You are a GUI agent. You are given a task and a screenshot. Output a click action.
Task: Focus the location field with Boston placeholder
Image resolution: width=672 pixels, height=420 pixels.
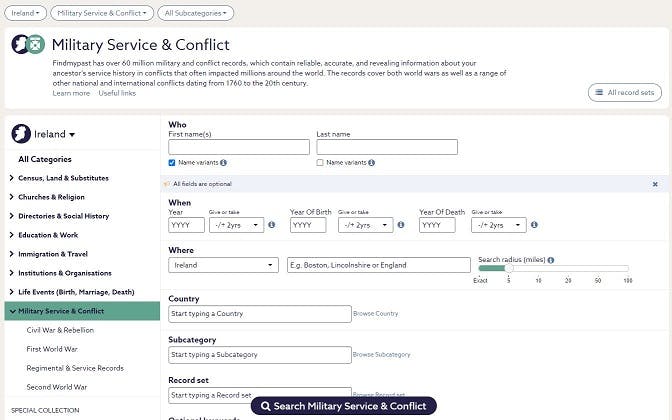379,265
